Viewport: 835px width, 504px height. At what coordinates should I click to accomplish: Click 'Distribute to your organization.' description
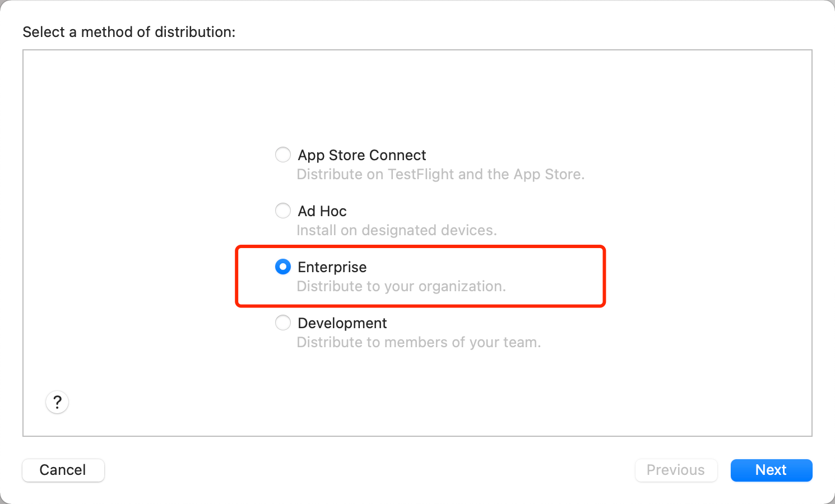click(401, 286)
